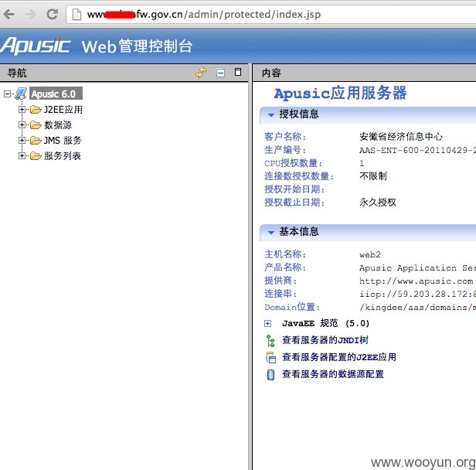Open 查看服务器的JNDI树 link
Screen dimensions: 476x470
(x=325, y=340)
